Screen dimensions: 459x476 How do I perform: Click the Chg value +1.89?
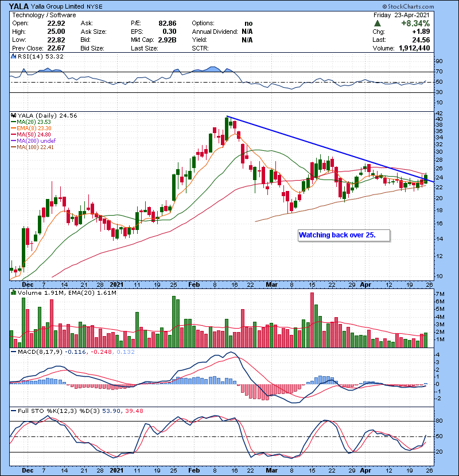pyautogui.click(x=421, y=32)
